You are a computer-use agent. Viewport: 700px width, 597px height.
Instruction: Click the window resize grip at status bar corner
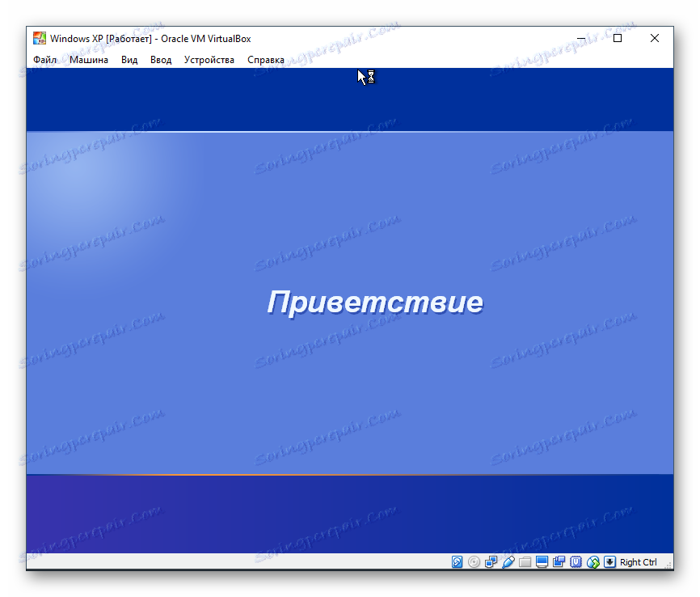(x=668, y=565)
